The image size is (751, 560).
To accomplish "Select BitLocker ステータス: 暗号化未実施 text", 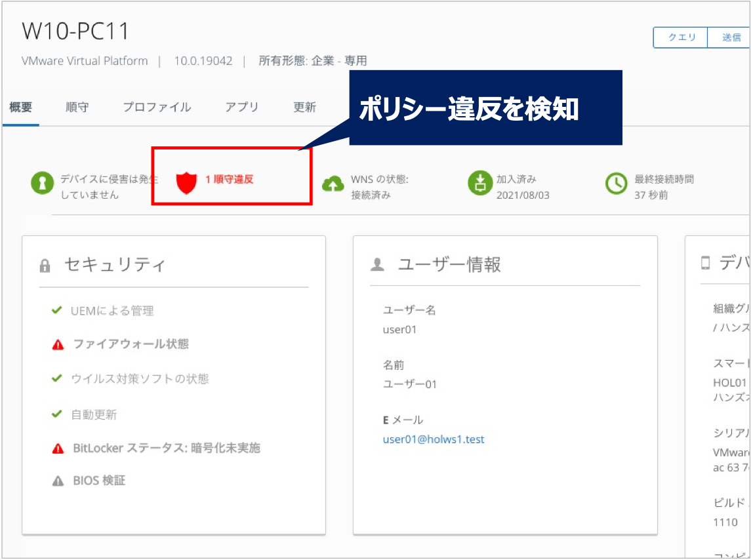I will [x=166, y=448].
